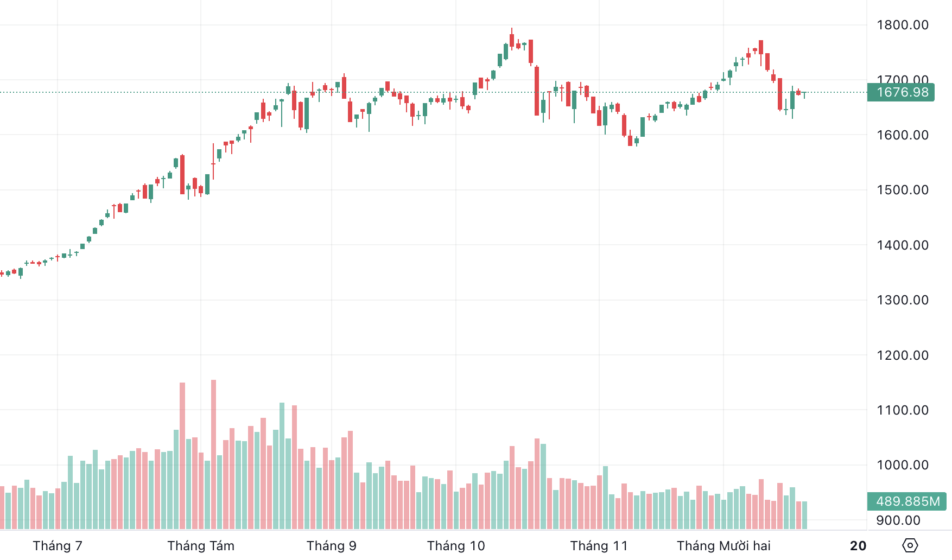Click the 1100.00 price scale label
The image size is (952, 560).
pos(903,410)
